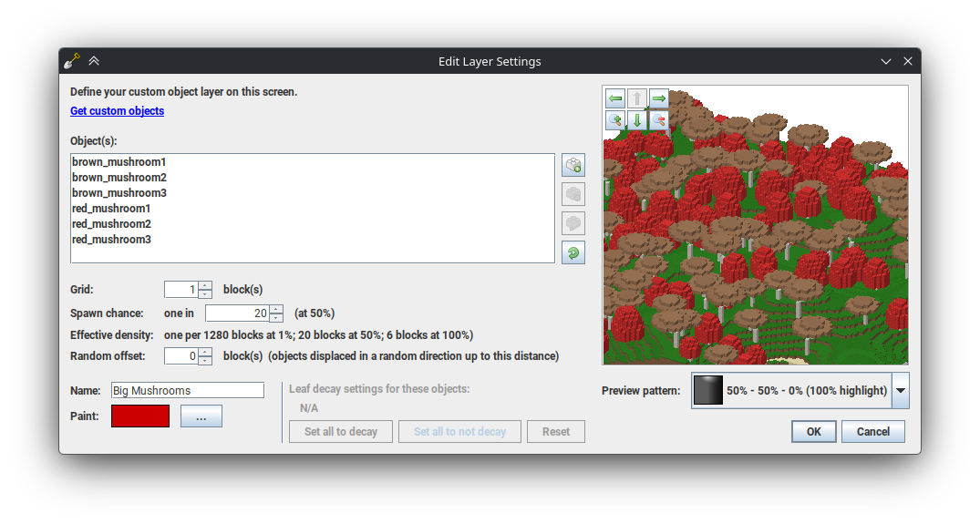Click the gradient swatch in the preview pattern box
980x524 pixels.
(708, 390)
